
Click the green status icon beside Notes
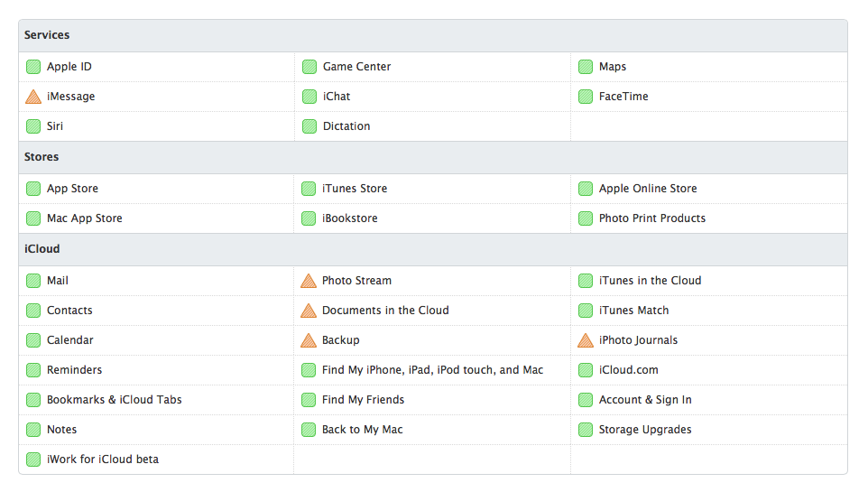point(33,430)
